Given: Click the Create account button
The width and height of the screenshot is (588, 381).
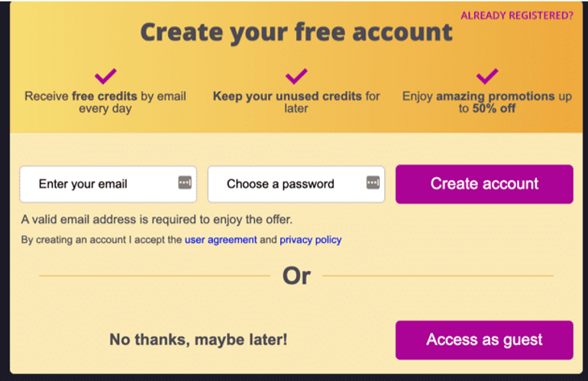Looking at the screenshot, I should (x=484, y=184).
